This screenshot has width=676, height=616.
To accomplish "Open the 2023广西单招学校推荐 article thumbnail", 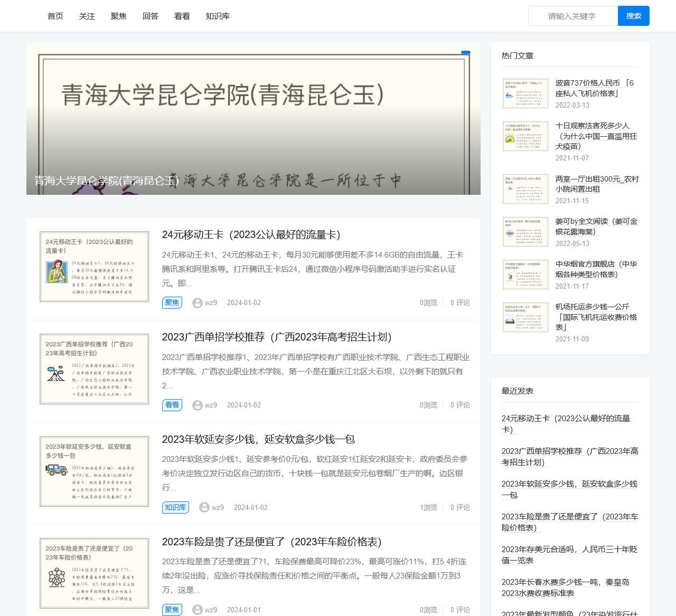I will coord(95,368).
